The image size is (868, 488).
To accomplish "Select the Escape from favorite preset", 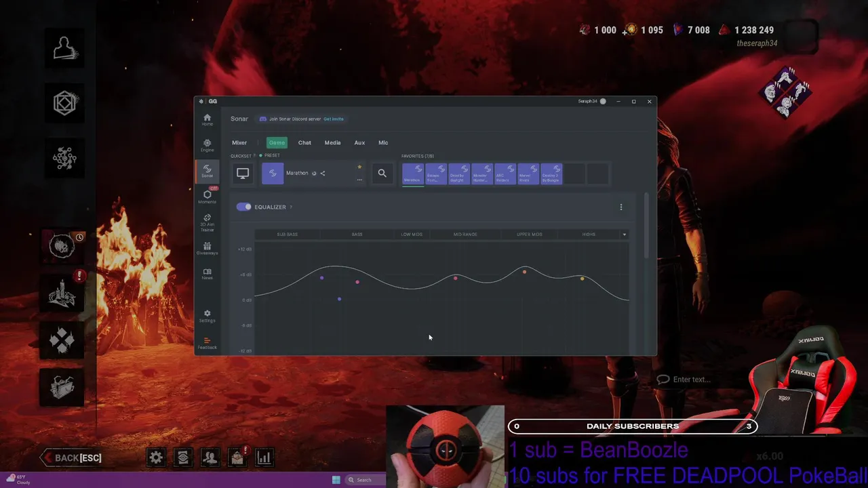I will coord(436,174).
